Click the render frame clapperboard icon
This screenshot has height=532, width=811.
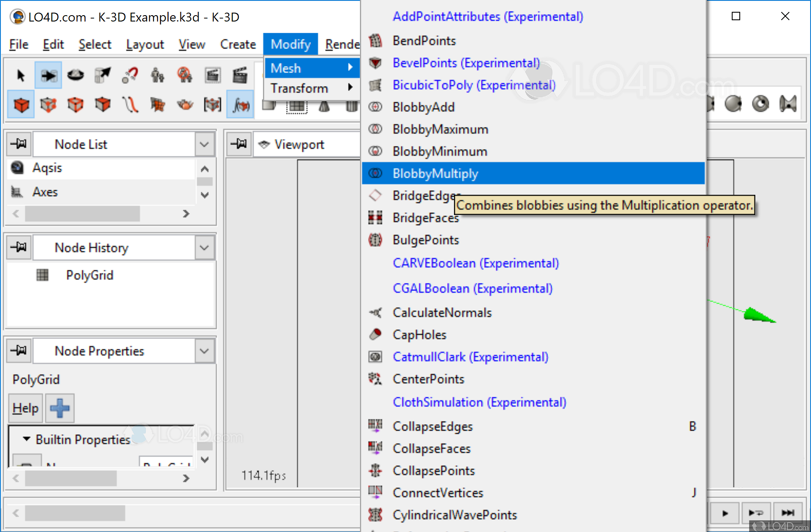click(212, 76)
